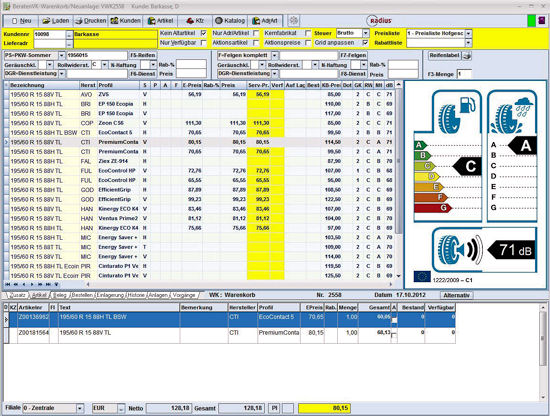Click the tyre size field 1956015

97,55
